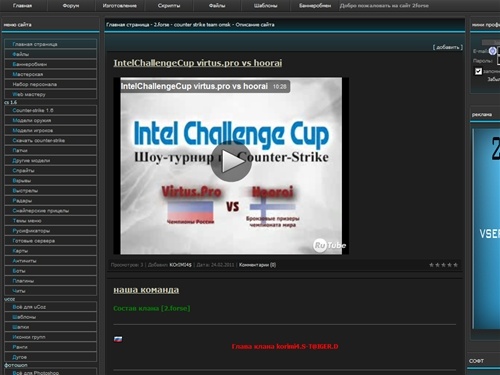Select Файлы in left site menu
The height and width of the screenshot is (375, 500).
point(51,54)
